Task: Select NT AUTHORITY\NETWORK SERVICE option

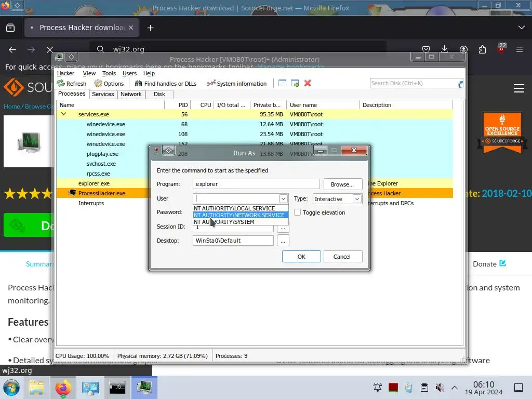Action: (241, 215)
